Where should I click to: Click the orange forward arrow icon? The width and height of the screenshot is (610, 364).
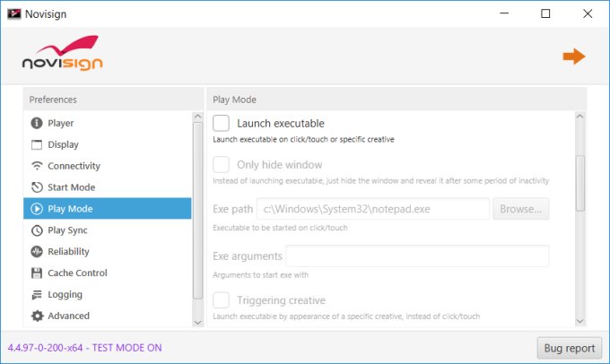574,56
